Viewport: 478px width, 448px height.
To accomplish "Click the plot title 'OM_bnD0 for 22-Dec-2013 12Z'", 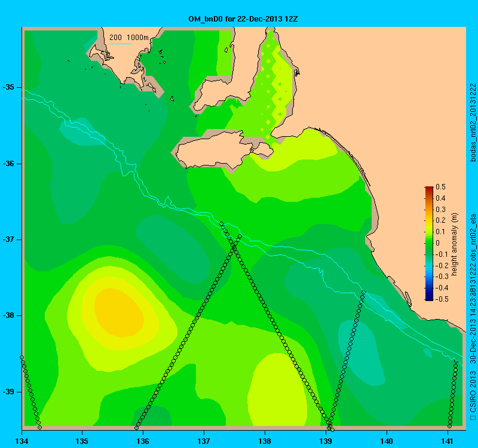I will click(x=243, y=19).
